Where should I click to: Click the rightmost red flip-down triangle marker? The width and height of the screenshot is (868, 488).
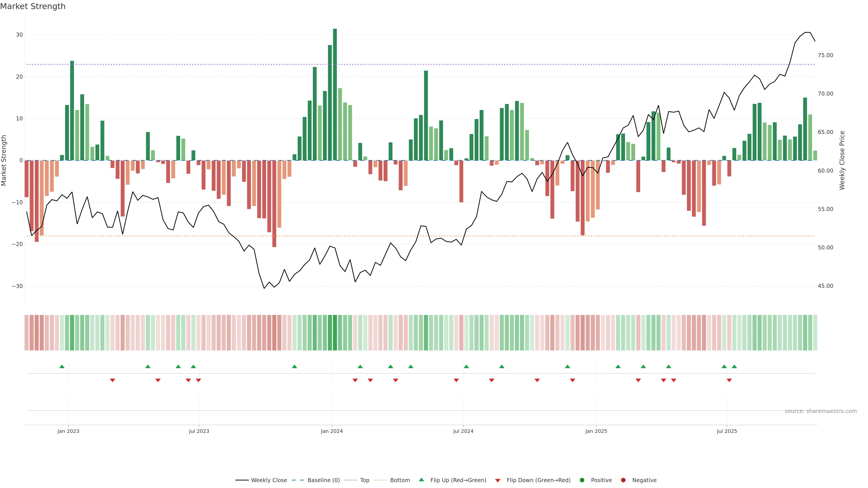click(729, 380)
